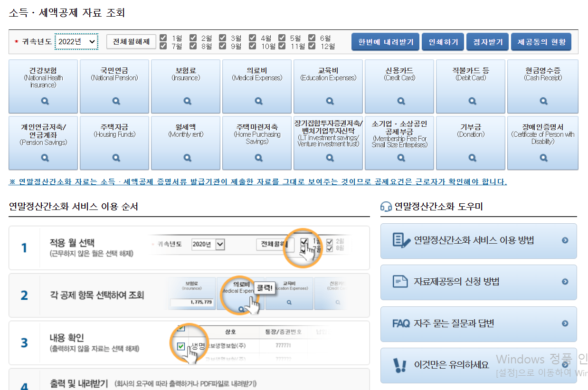
Task: Open the 현금영수증 (Cash Receipt) category
Action: (543, 86)
